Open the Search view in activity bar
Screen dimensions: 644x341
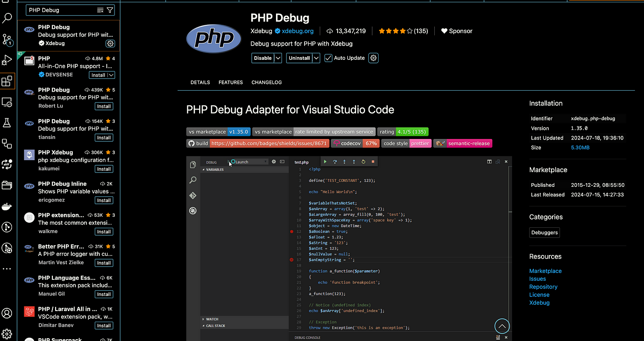click(7, 18)
